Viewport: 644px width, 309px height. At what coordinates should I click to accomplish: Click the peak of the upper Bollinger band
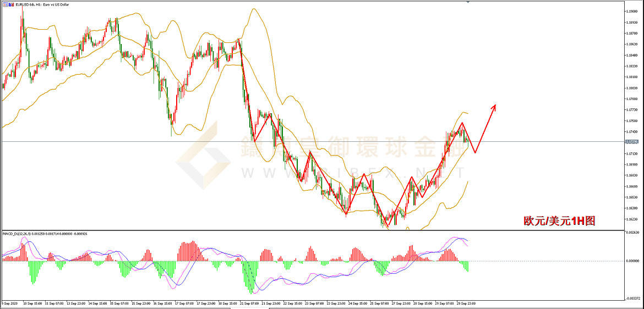(x=253, y=9)
